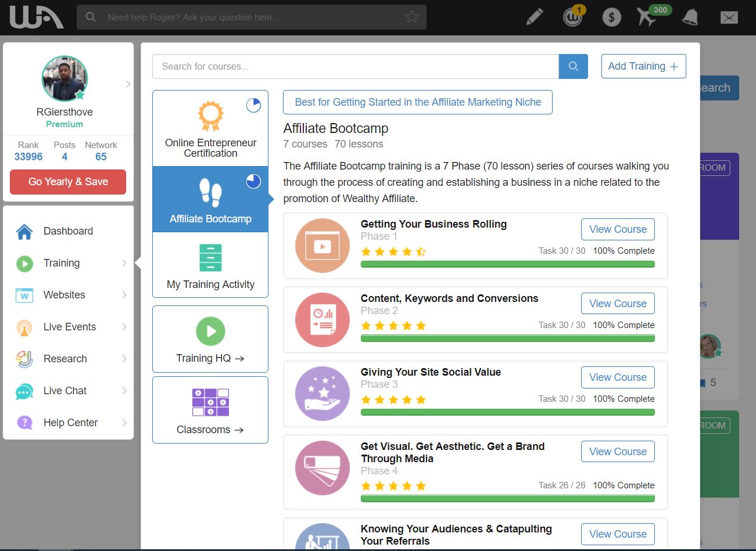Click the Phase 1 star rating
Screen dimensions: 756x551
coord(393,251)
